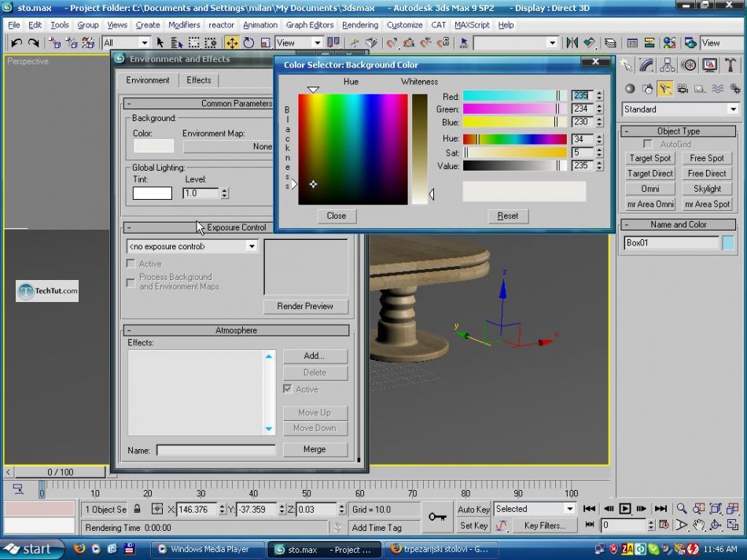Click the Skylight button

point(707,189)
